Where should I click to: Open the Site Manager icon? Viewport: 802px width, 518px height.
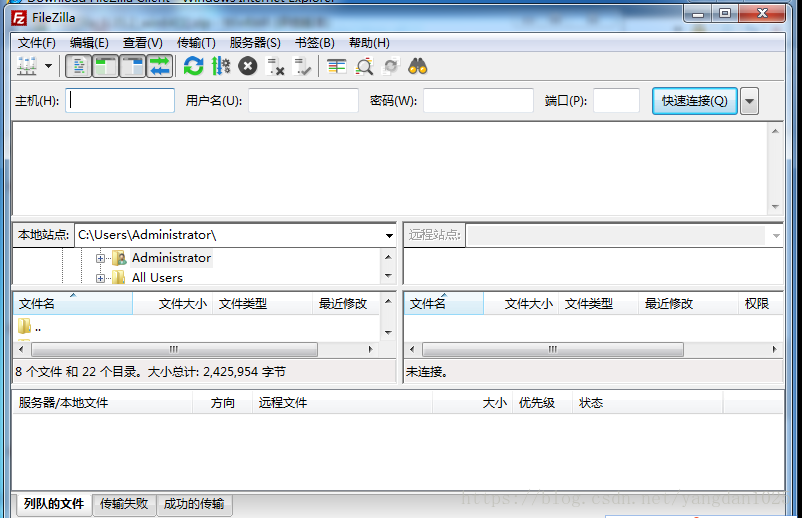point(27,66)
